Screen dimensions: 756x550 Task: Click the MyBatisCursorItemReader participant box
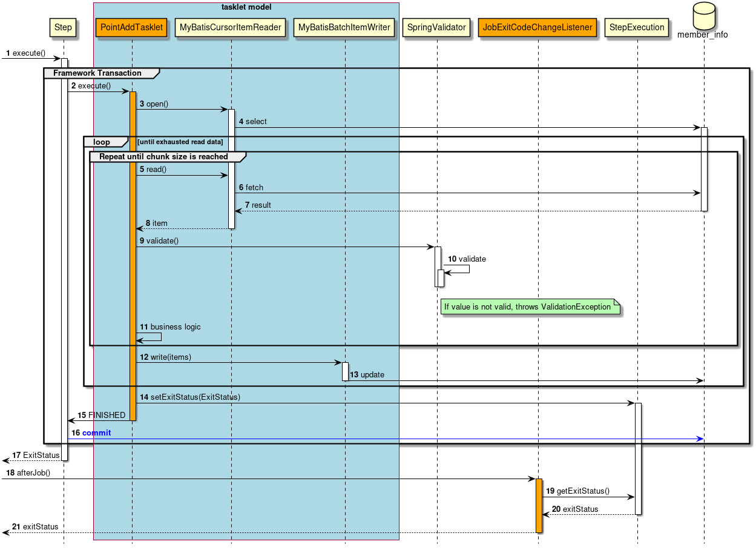click(231, 27)
